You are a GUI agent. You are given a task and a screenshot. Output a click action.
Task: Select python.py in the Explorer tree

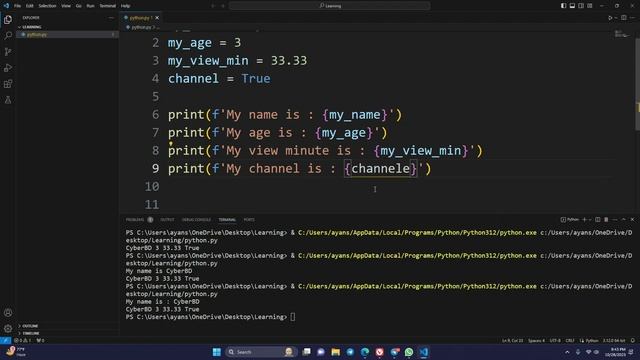[x=67, y=35]
